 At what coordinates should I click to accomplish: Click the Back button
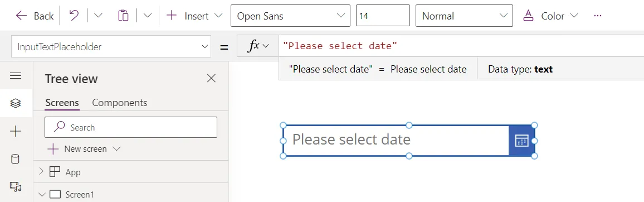coord(35,16)
